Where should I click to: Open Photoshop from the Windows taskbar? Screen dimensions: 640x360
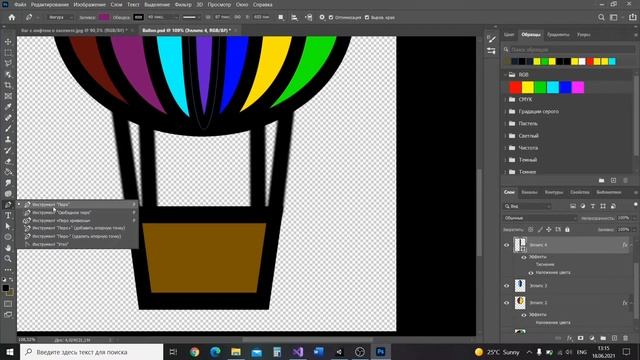tap(380, 352)
